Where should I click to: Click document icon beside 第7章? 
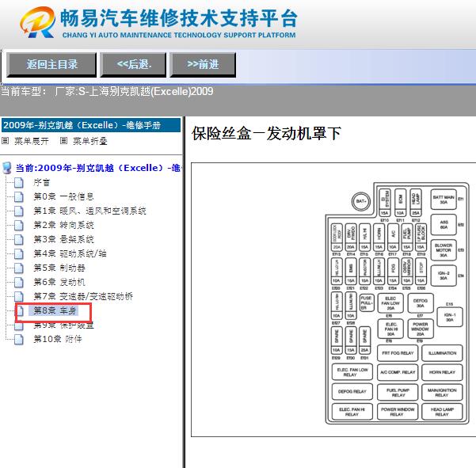click(19, 297)
